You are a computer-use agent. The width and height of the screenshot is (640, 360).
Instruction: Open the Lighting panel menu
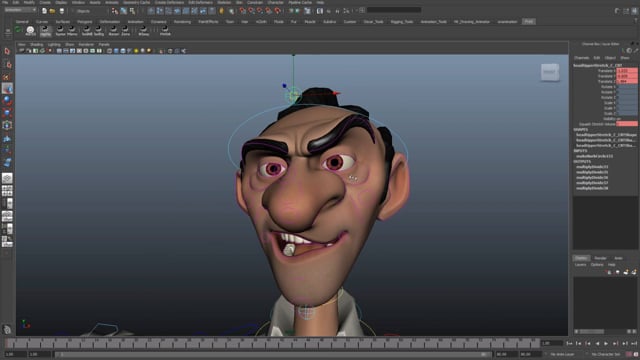pyautogui.click(x=54, y=44)
